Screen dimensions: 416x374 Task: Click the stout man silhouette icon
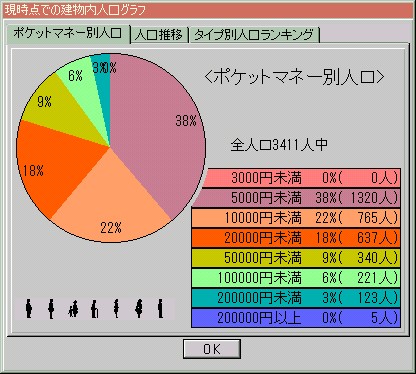[29, 308]
